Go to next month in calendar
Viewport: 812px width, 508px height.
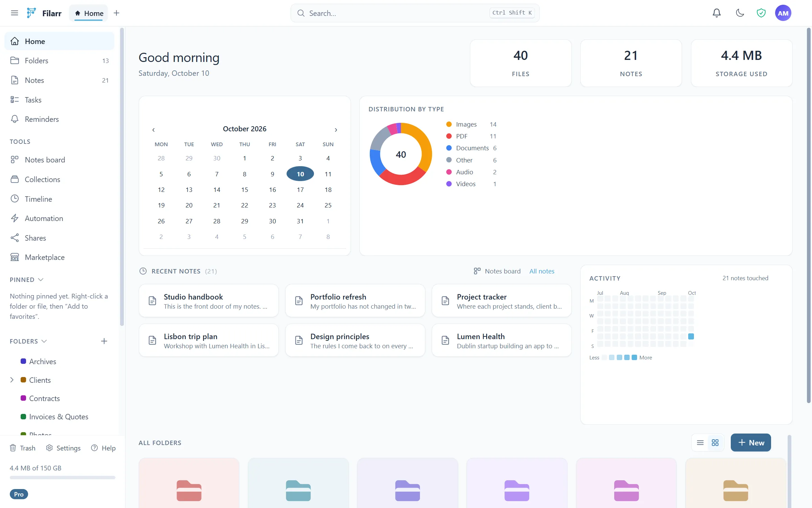(336, 130)
